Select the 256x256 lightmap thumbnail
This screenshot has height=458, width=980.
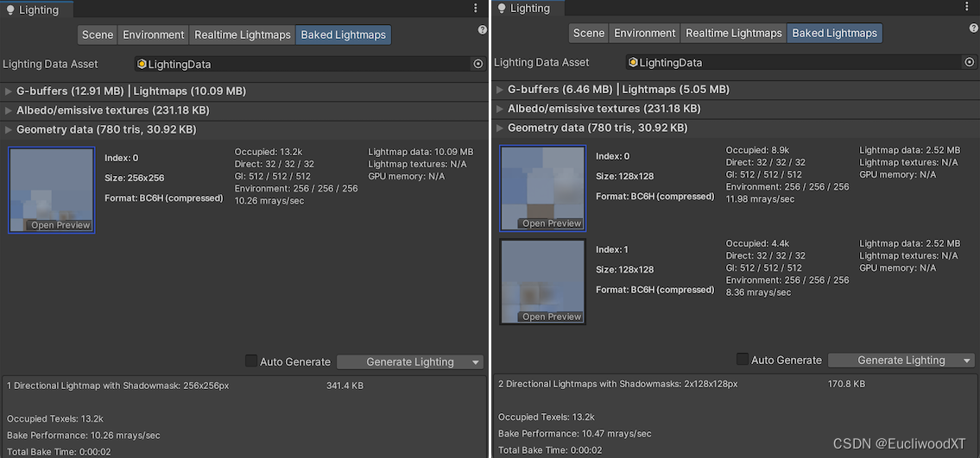pyautogui.click(x=51, y=191)
